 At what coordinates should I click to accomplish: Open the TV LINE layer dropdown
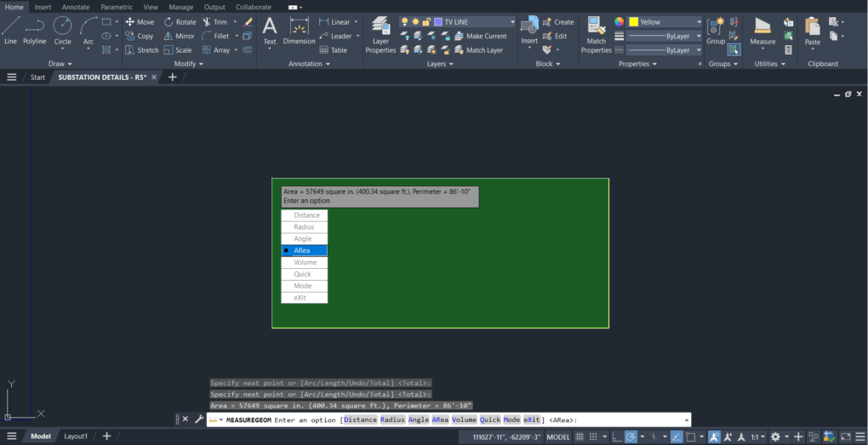459,22
